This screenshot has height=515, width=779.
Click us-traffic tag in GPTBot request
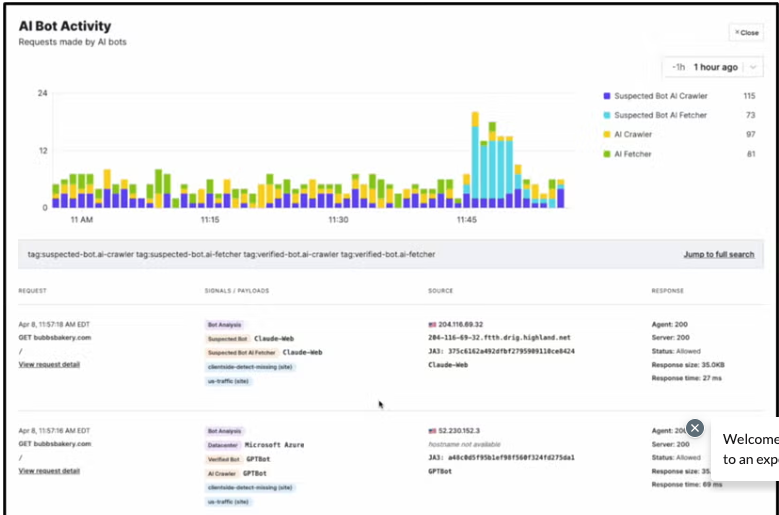click(x=228, y=502)
